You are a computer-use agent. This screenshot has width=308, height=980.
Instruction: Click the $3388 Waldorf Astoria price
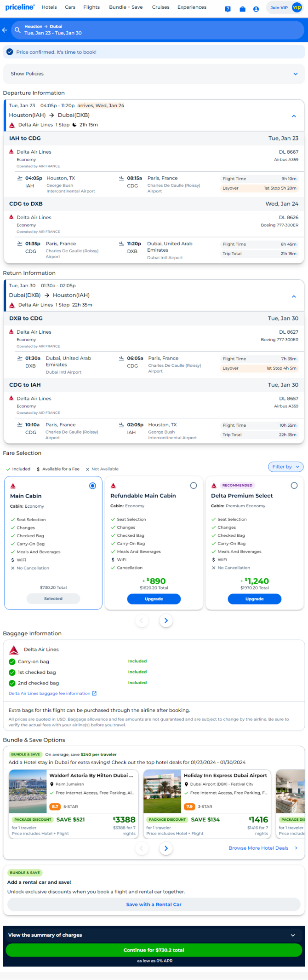coord(124,819)
